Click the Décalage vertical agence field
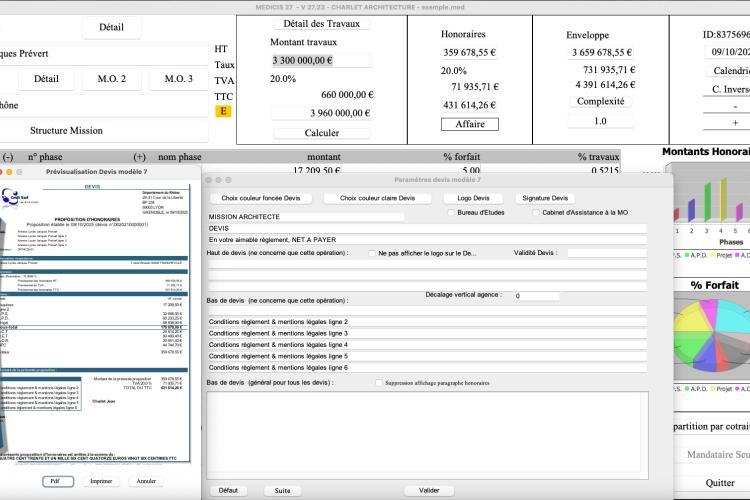Screen dimensions: 750x500 537,296
